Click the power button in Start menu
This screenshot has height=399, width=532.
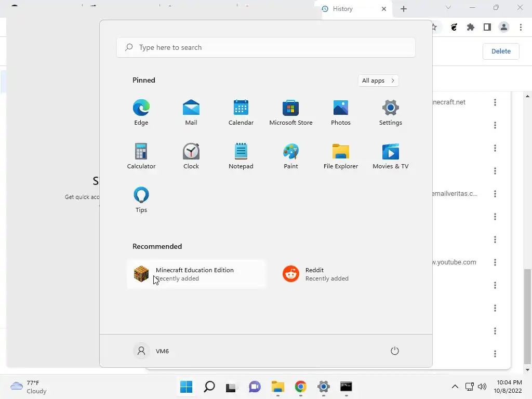pyautogui.click(x=395, y=351)
